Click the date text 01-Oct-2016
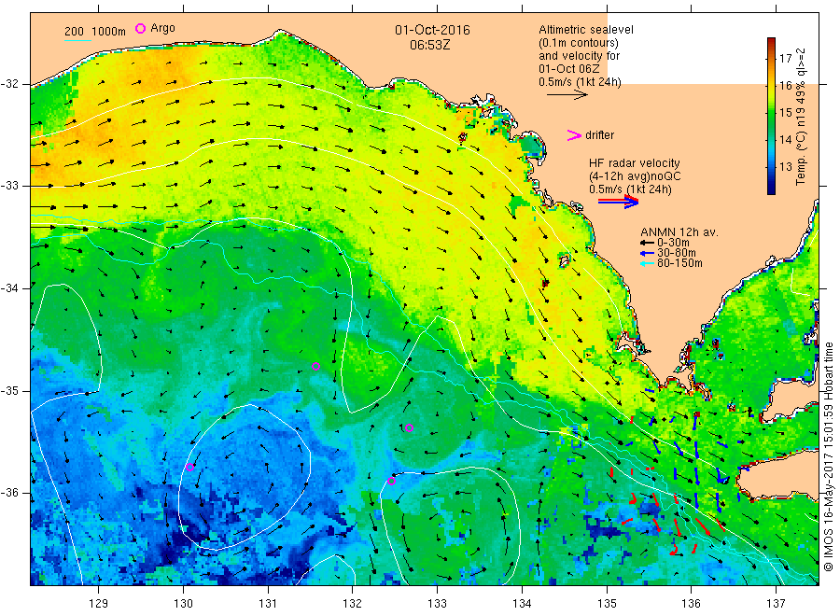Viewport: 840px width, 616px height. [432, 30]
